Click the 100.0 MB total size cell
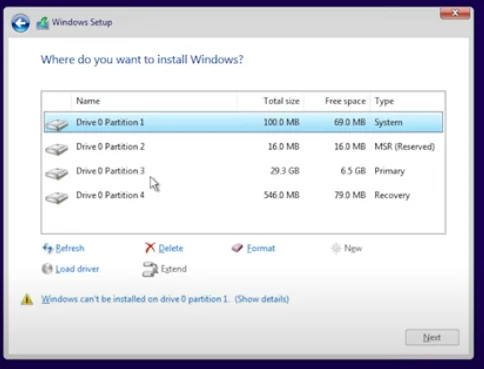 point(281,122)
